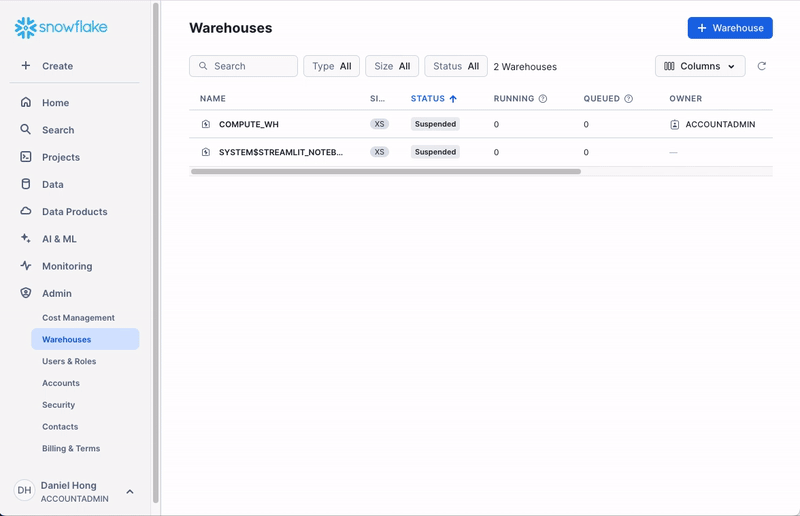This screenshot has height=516, width=800.
Task: Click the DH user avatar
Action: click(24, 490)
